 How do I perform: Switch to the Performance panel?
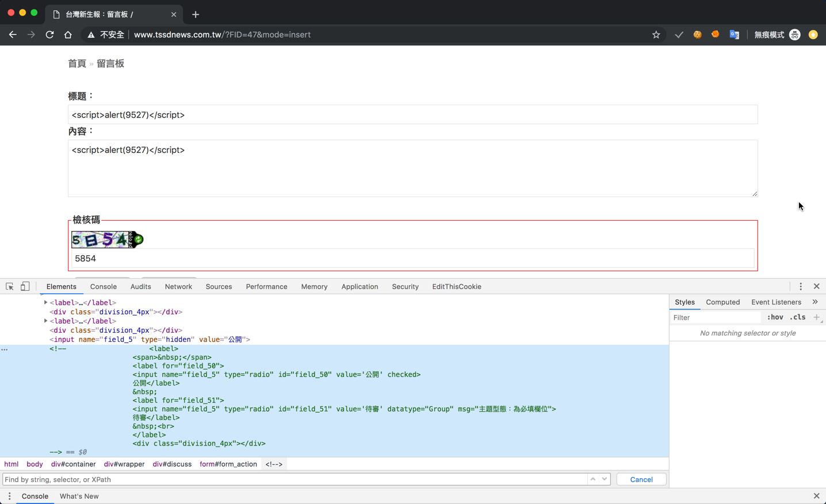266,287
